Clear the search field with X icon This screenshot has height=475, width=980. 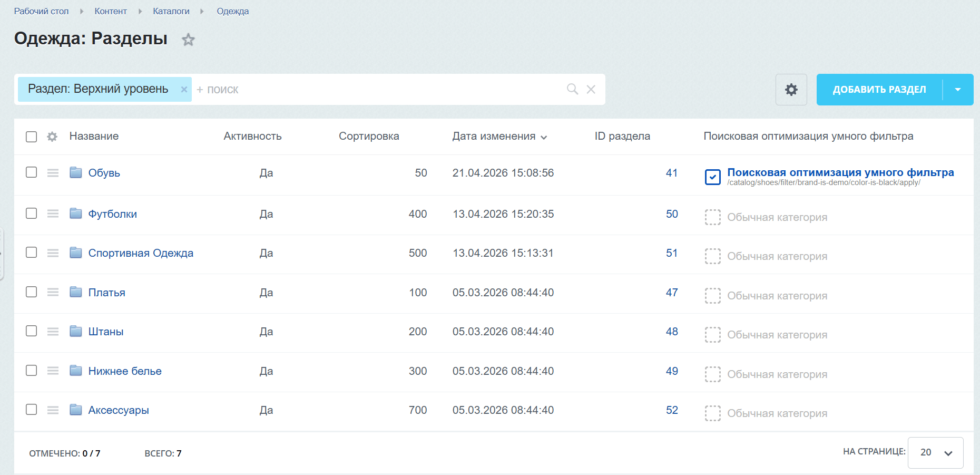(x=591, y=89)
